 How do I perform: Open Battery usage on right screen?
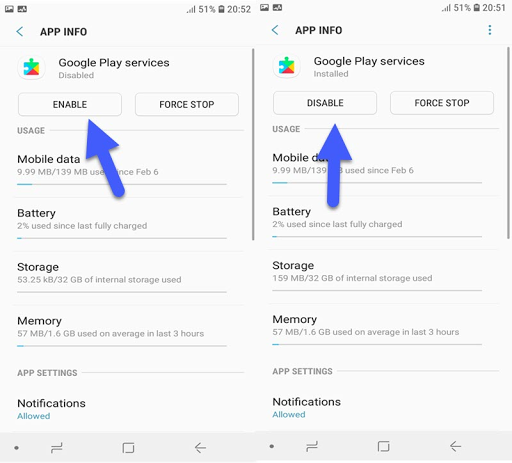tap(383, 222)
